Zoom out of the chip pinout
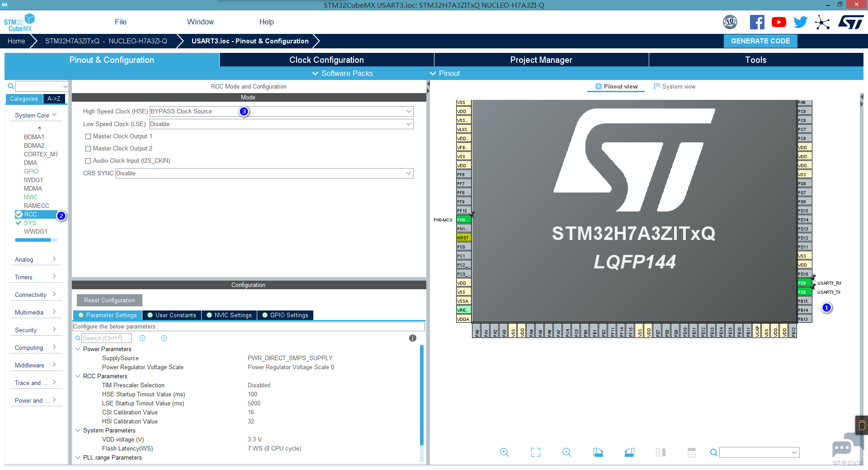 pos(567,452)
